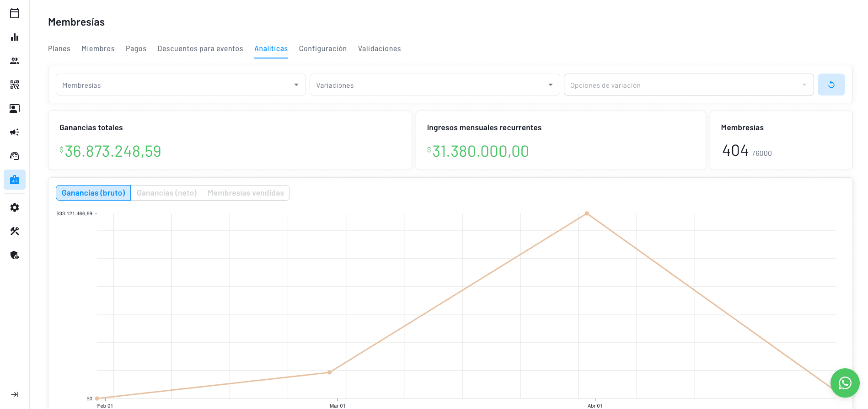
Task: Select the highlighted membership badge sidebar icon
Action: [15, 180]
